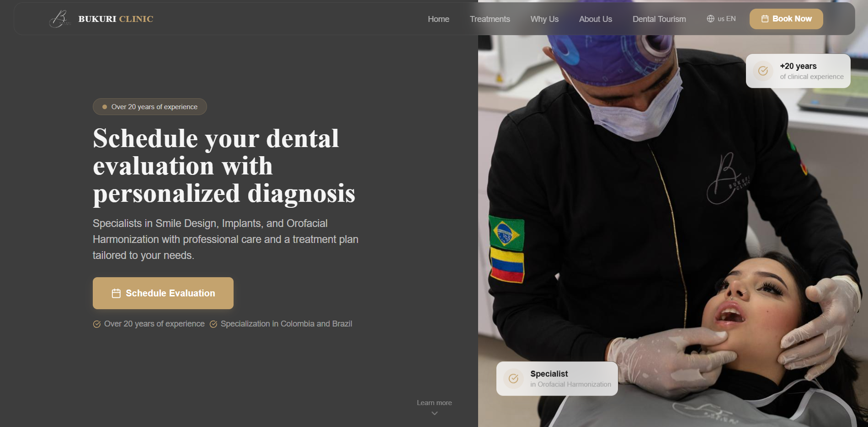Click checkmark beside Specialization in Colombia and Brazil
Image resolution: width=868 pixels, height=427 pixels.
[213, 324]
